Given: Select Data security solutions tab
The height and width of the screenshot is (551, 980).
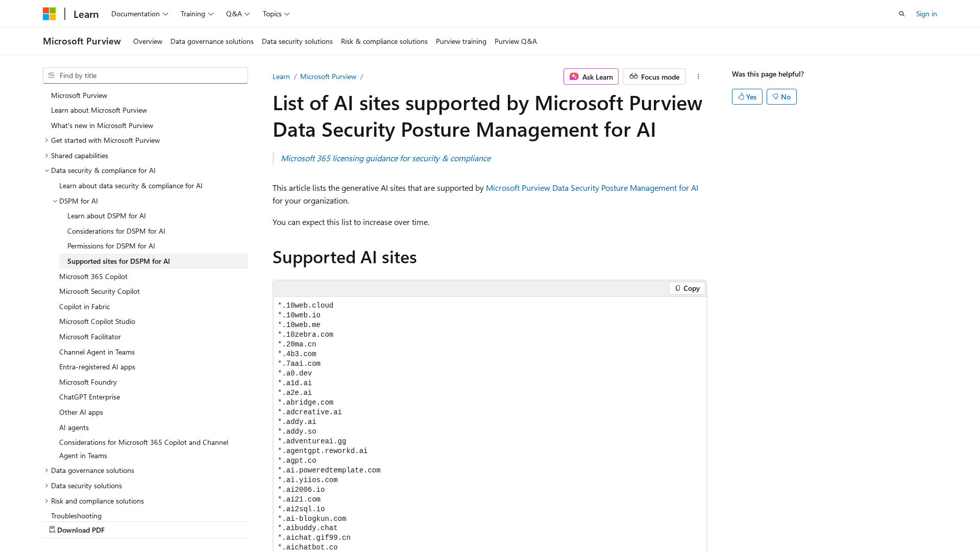Looking at the screenshot, I should click(297, 41).
